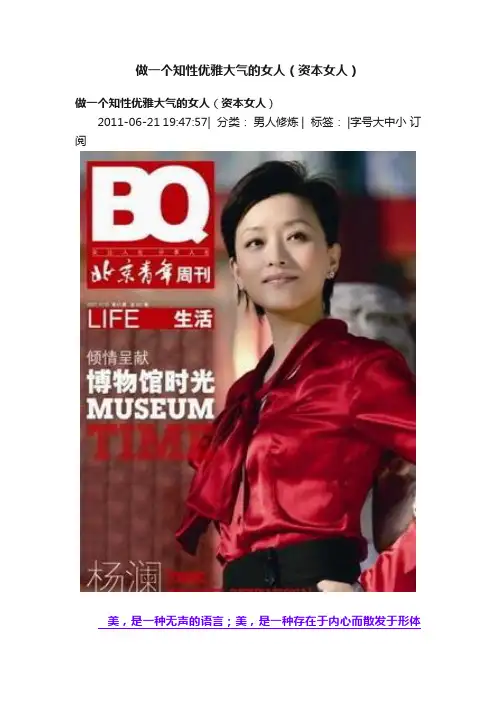
Task: Click the 北京青年周刊 calligraphy masthead
Action: coord(150,273)
